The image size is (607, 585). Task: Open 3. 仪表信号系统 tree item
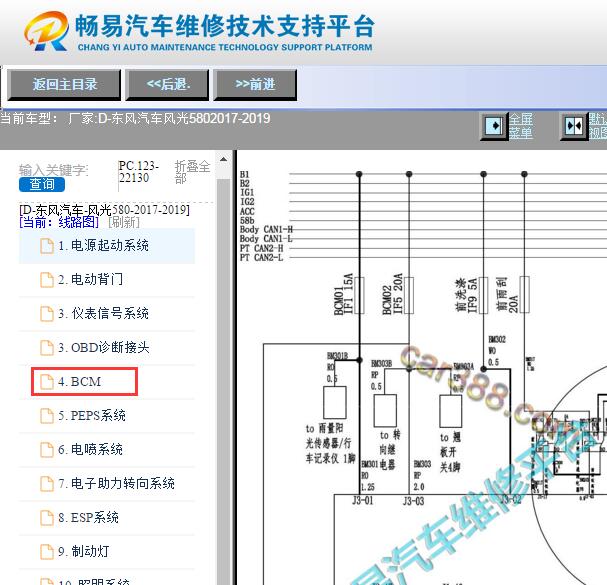pyautogui.click(x=107, y=314)
